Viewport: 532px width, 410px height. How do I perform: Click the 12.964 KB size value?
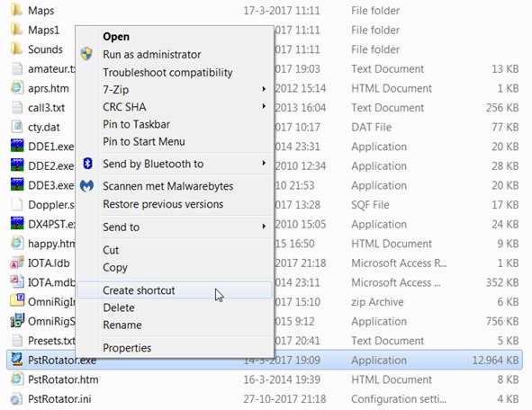pyautogui.click(x=495, y=361)
